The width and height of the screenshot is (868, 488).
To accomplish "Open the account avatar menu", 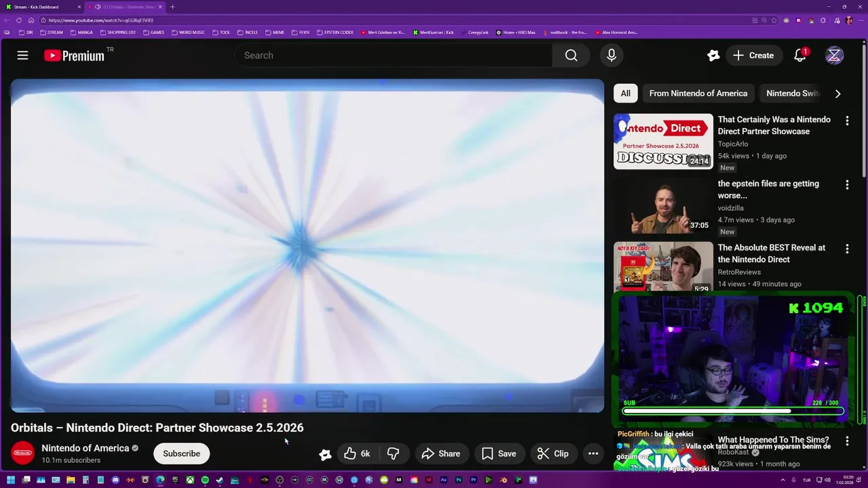I will [x=834, y=56].
